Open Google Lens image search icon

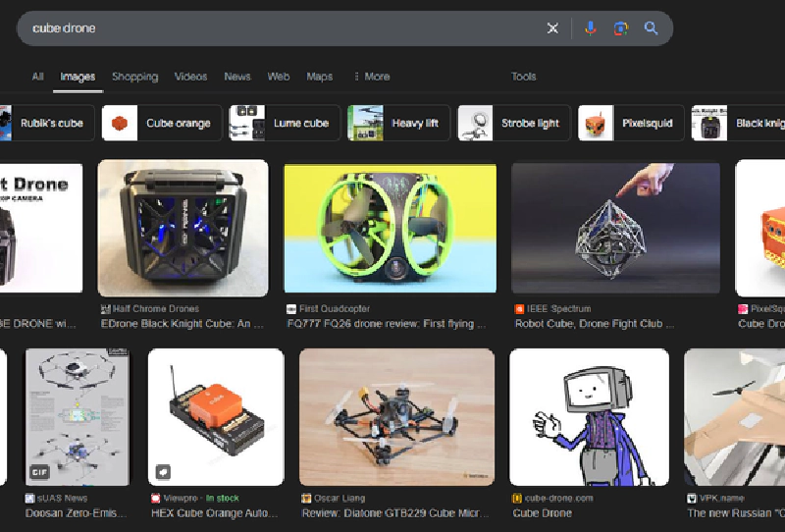620,28
